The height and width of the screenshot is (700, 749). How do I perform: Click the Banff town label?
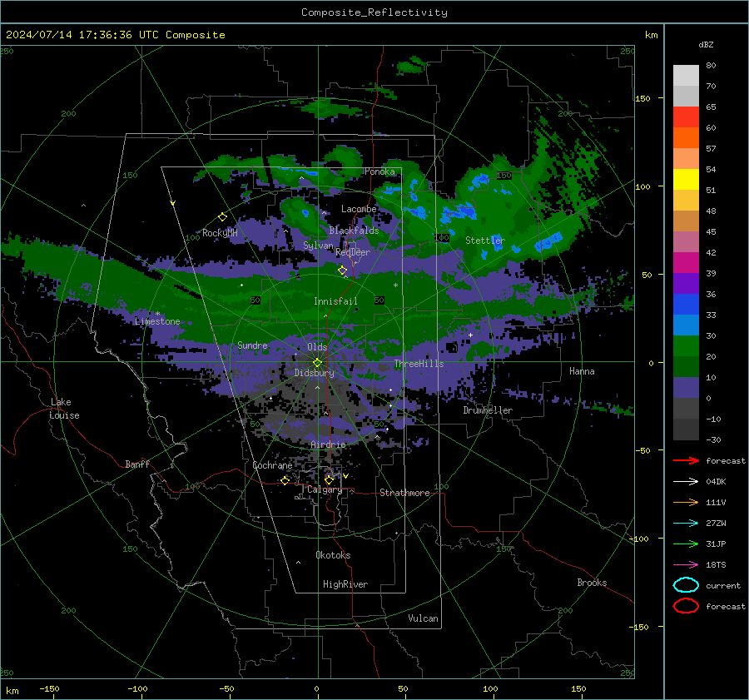137,464
